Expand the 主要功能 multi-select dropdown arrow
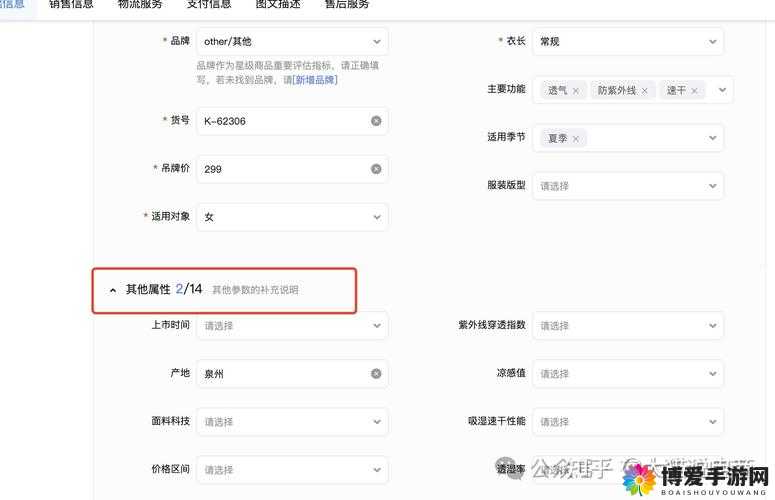 click(722, 90)
